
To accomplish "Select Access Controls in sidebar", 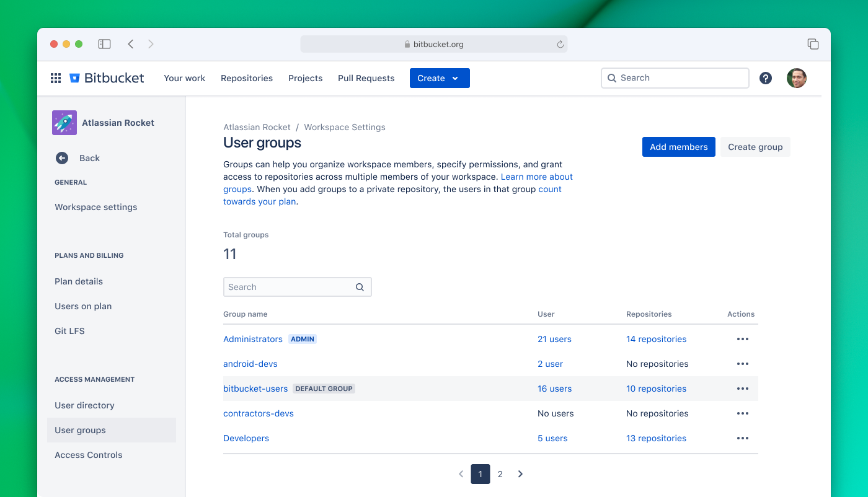I will [x=89, y=455].
